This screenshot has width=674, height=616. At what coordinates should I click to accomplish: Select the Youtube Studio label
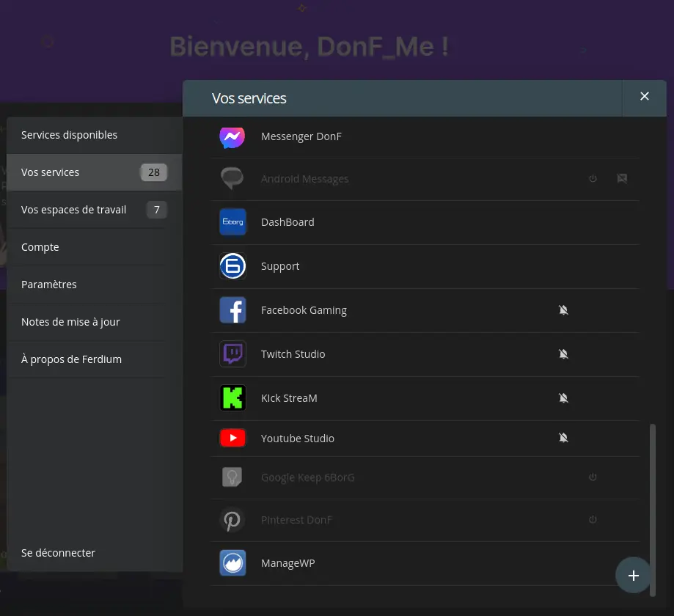(298, 439)
